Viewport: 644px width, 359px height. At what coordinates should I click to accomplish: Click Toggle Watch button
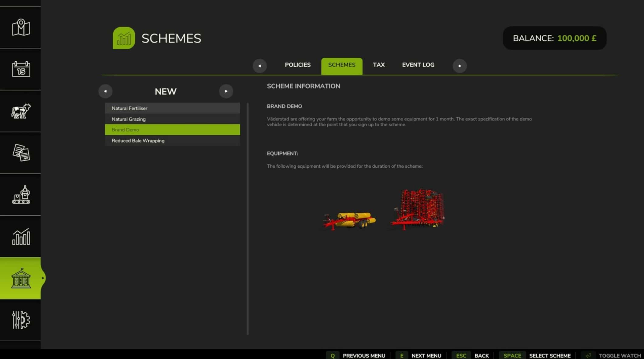click(x=611, y=355)
